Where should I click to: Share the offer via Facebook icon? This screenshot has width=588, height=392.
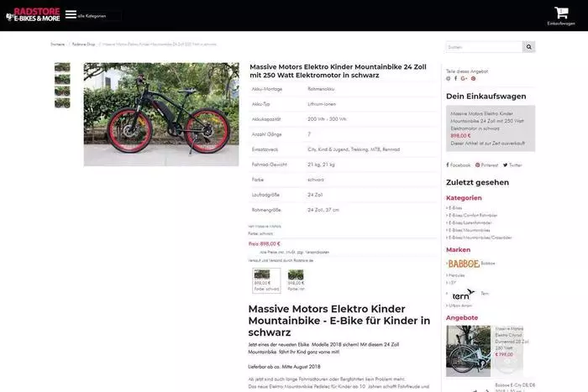click(x=456, y=78)
